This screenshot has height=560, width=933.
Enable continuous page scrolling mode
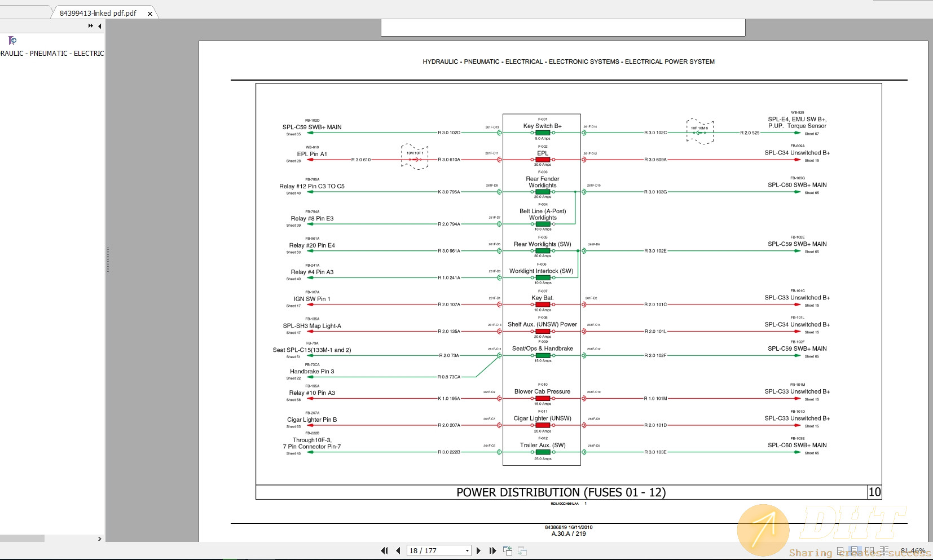(854, 550)
